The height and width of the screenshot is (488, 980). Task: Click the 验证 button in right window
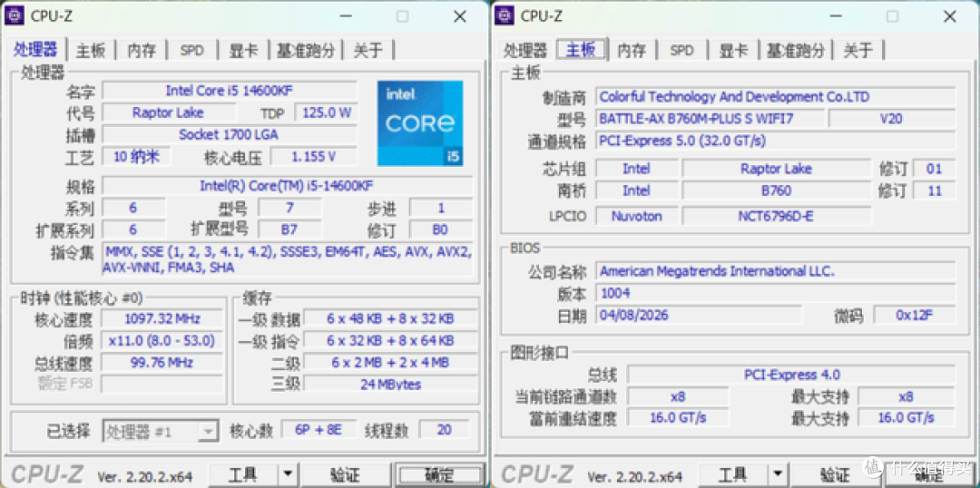click(836, 476)
